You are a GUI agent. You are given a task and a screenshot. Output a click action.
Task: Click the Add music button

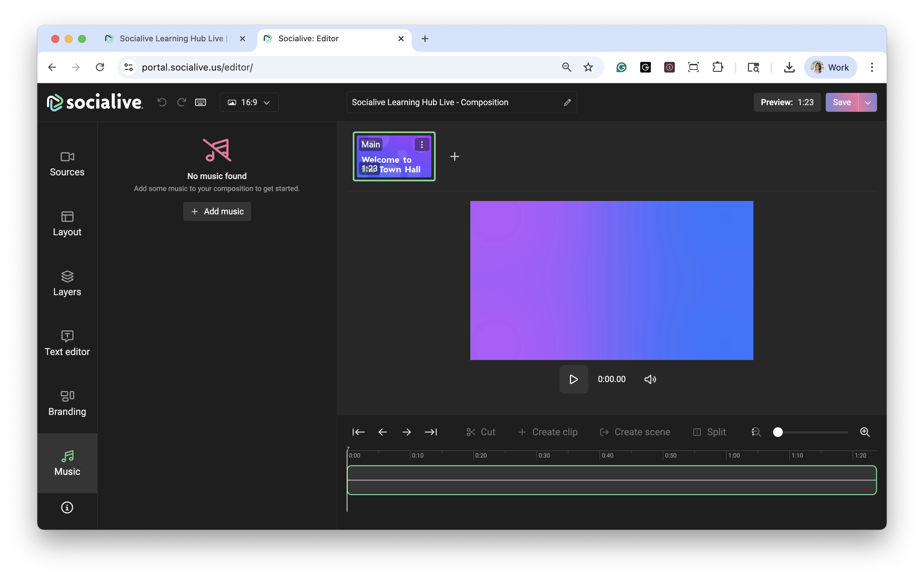(x=217, y=211)
